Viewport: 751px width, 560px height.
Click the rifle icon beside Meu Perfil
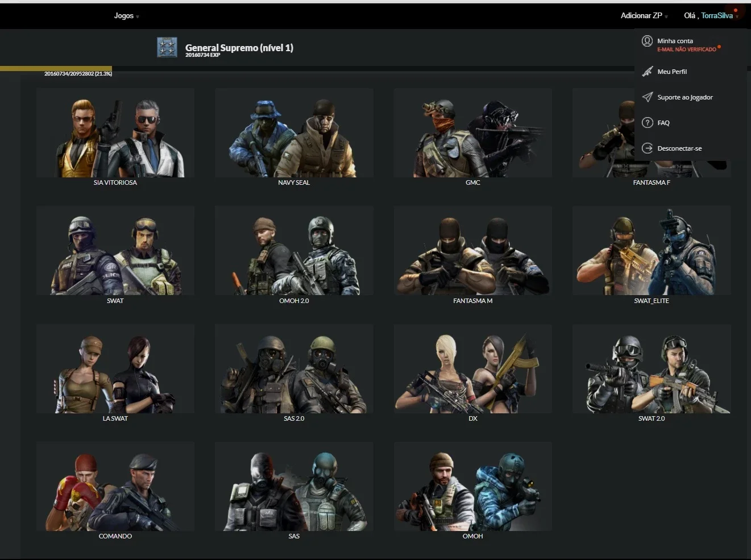point(647,72)
